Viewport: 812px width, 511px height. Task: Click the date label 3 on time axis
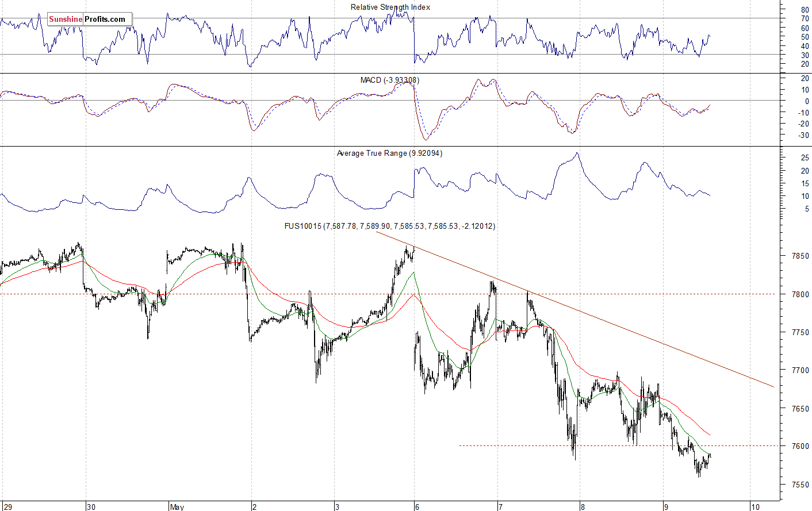click(337, 507)
